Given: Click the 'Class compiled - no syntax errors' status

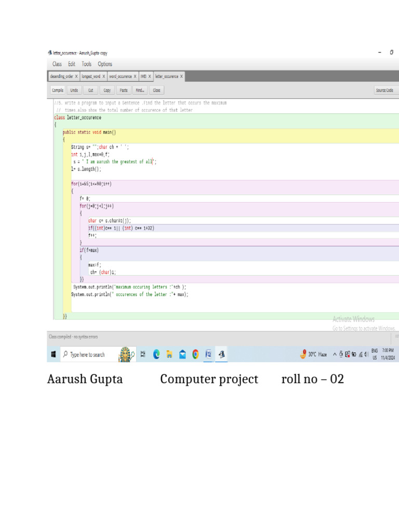Looking at the screenshot, I should coord(73,337).
